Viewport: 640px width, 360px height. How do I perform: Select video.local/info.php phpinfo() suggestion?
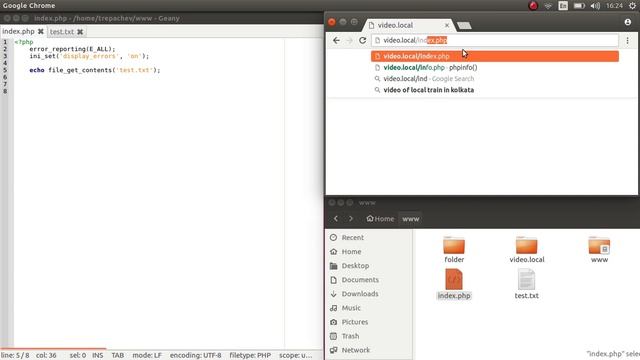pyautogui.click(x=495, y=67)
